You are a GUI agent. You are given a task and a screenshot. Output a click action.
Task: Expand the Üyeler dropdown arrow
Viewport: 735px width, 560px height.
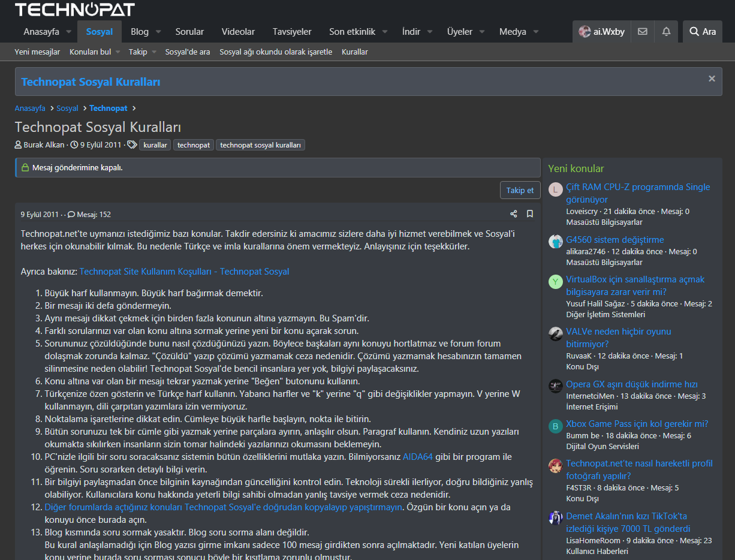pos(483,32)
